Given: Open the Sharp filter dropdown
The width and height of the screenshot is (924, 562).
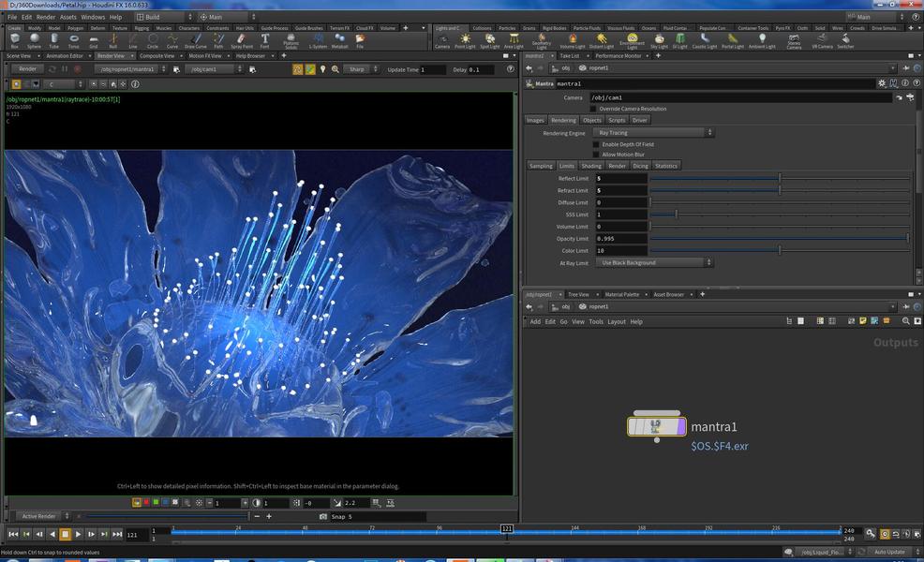Looking at the screenshot, I should pyautogui.click(x=361, y=69).
